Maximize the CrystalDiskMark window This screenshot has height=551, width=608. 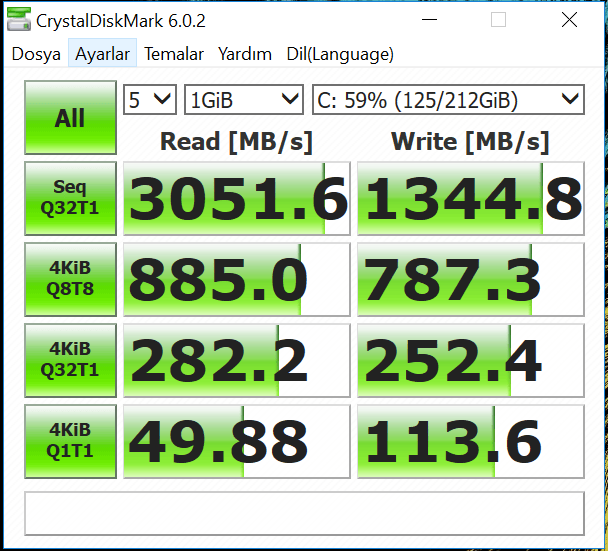point(498,20)
